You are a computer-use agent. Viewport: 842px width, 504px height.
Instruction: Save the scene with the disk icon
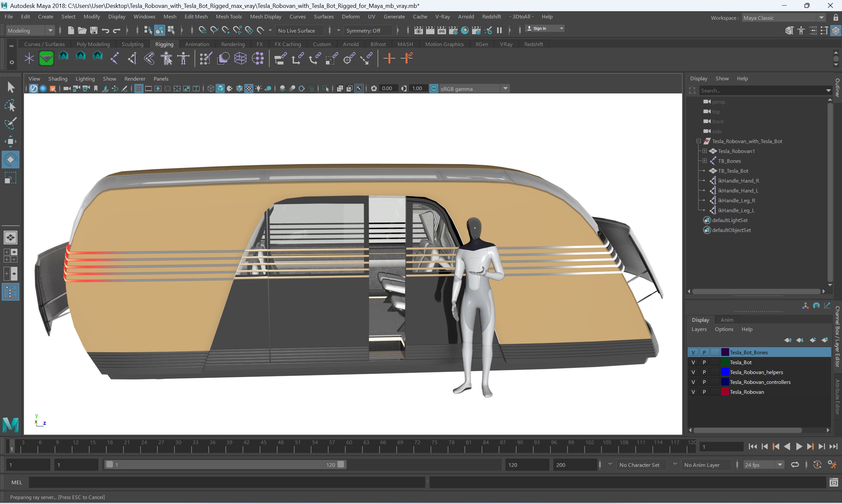[x=94, y=31]
